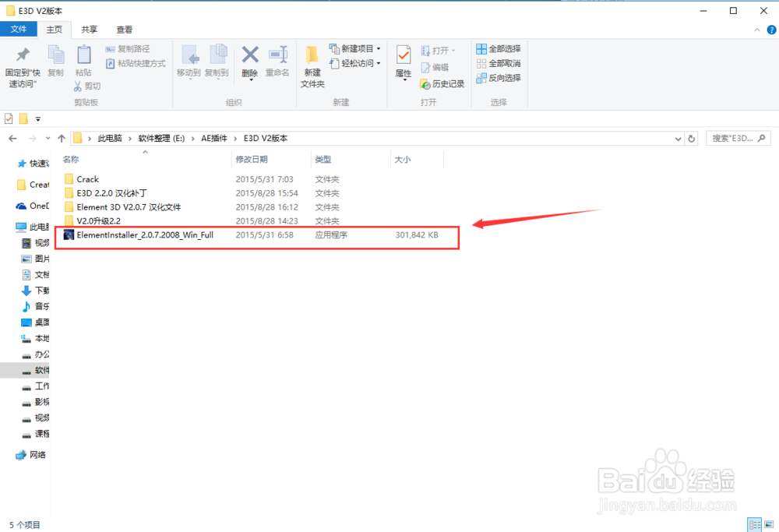
Task: Click AE插件 in the address path
Action: pos(214,138)
